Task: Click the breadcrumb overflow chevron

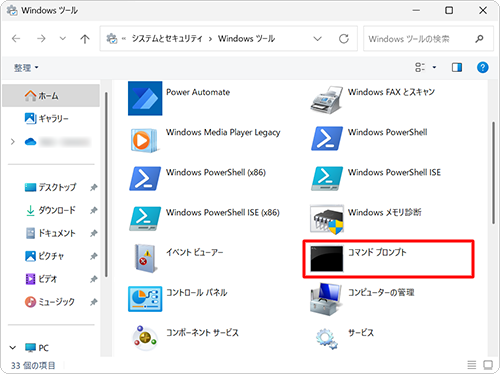Action: (124, 39)
